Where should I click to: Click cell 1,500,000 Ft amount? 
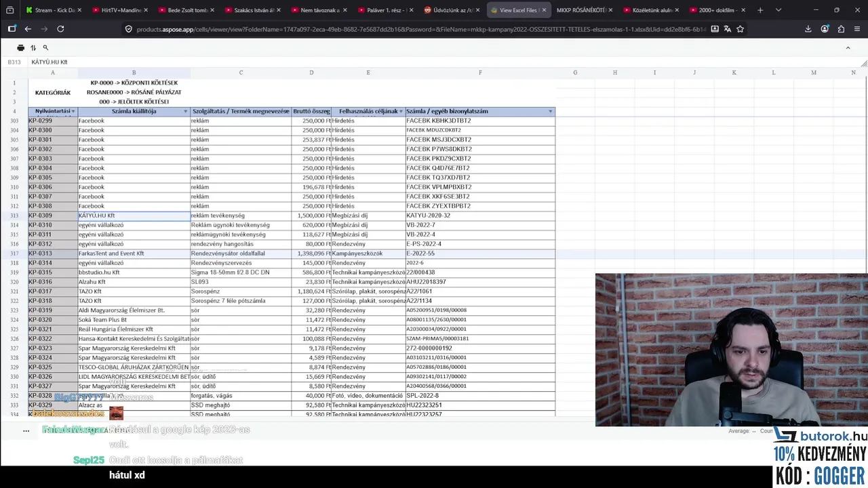pyautogui.click(x=311, y=216)
